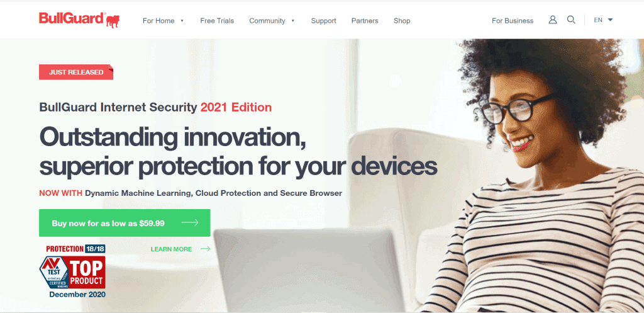Click the AV-TEST Top Product badge
Image resolution: width=644 pixels, height=313 pixels.
pyautogui.click(x=72, y=272)
